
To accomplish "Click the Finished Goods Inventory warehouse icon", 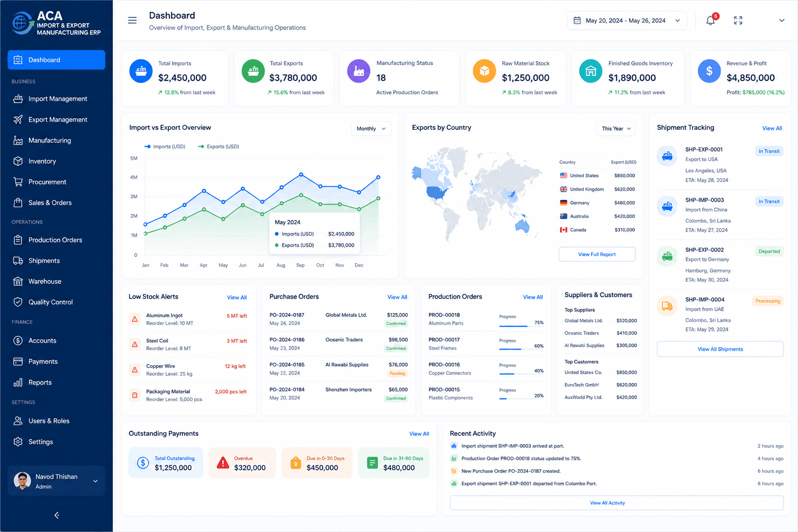I will [x=591, y=71].
